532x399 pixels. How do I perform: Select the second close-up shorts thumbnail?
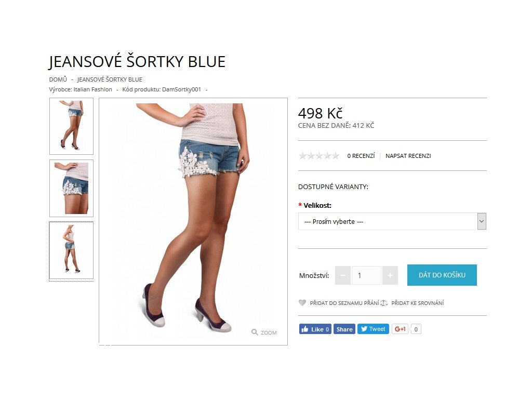(x=71, y=188)
